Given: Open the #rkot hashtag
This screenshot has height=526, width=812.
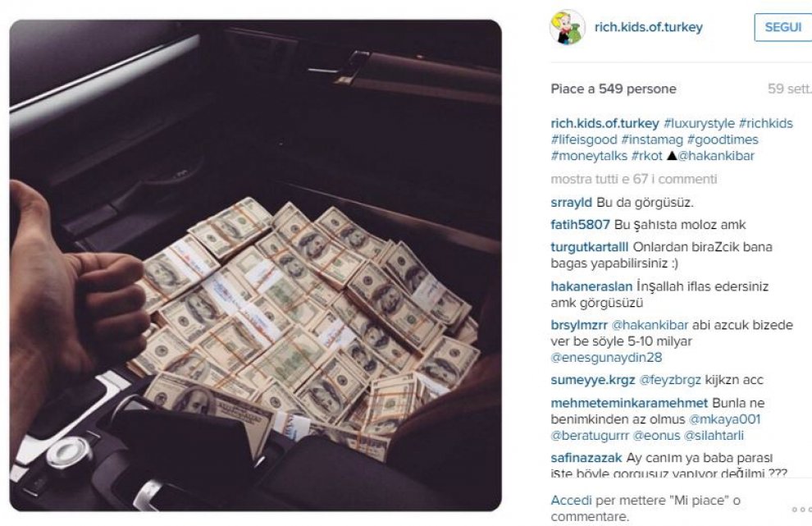Looking at the screenshot, I should point(647,155).
